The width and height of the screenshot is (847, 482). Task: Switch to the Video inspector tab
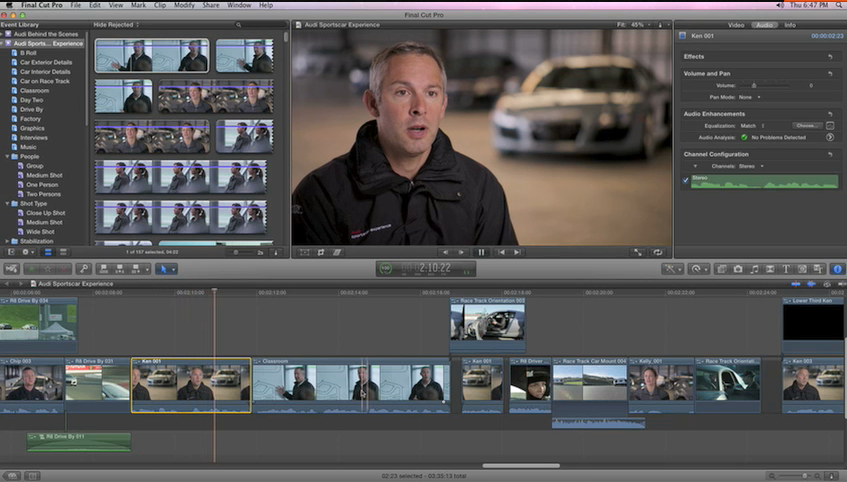pos(735,23)
